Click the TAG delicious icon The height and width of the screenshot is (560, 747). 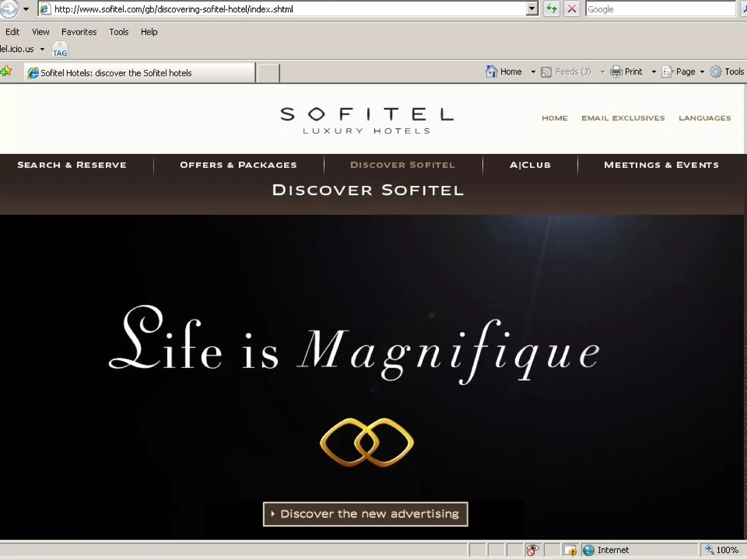pyautogui.click(x=59, y=50)
